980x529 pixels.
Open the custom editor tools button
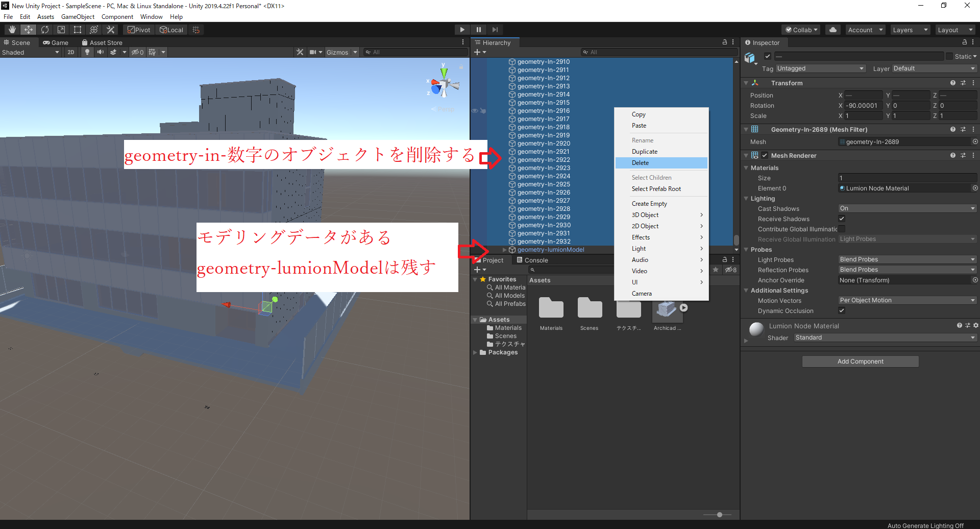110,30
